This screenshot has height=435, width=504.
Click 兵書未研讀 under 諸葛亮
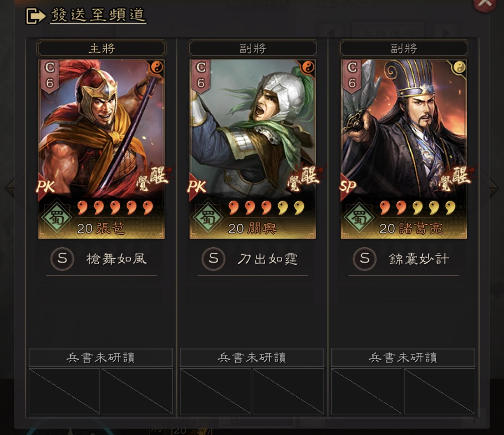click(403, 357)
